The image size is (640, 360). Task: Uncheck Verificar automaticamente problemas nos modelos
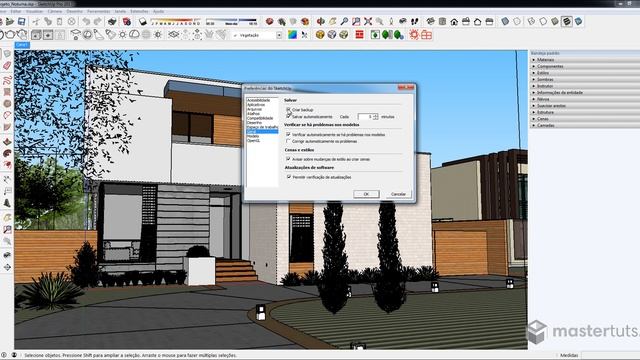coord(289,134)
